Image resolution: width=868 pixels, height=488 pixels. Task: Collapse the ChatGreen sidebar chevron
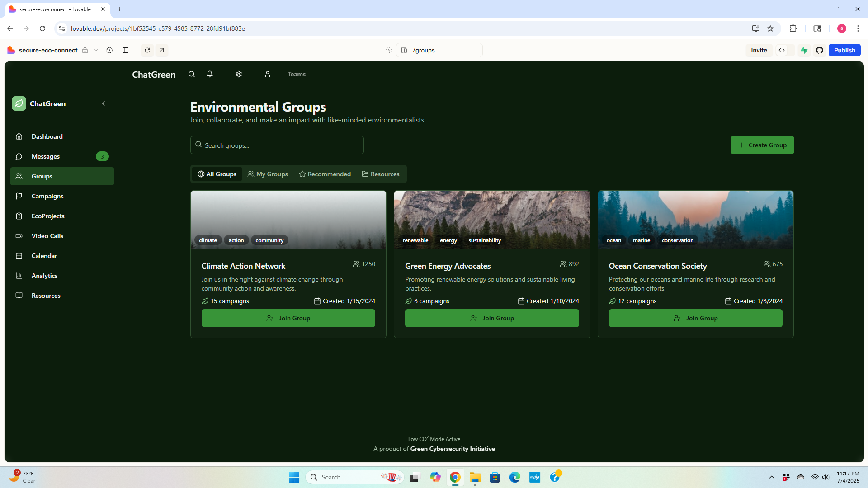pos(104,103)
